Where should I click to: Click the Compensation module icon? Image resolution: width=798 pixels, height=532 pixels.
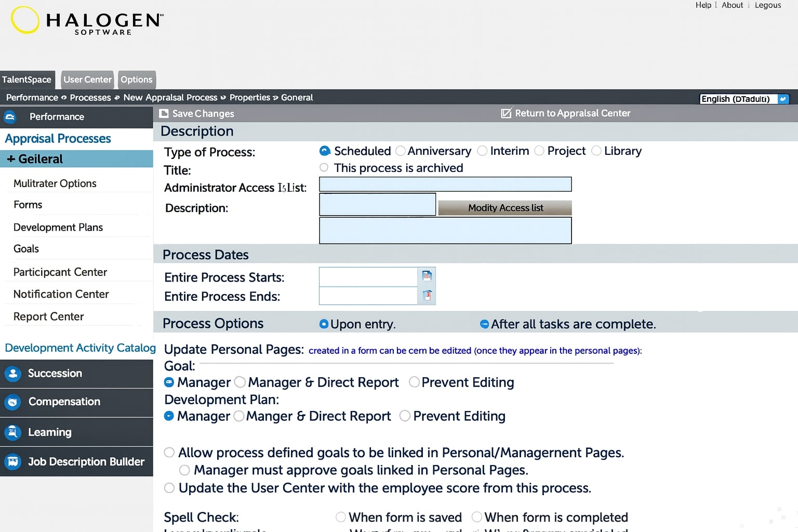[13, 402]
